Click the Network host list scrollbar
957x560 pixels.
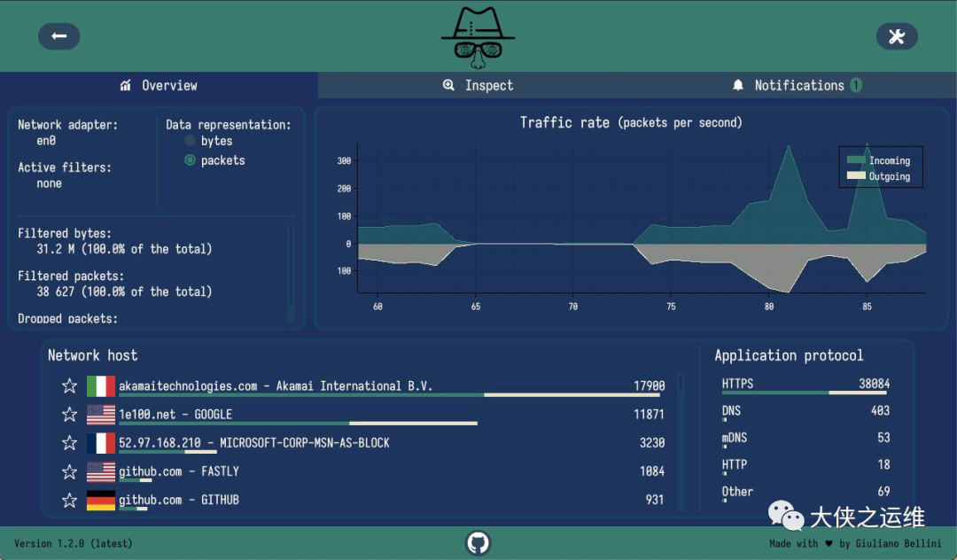click(x=681, y=441)
